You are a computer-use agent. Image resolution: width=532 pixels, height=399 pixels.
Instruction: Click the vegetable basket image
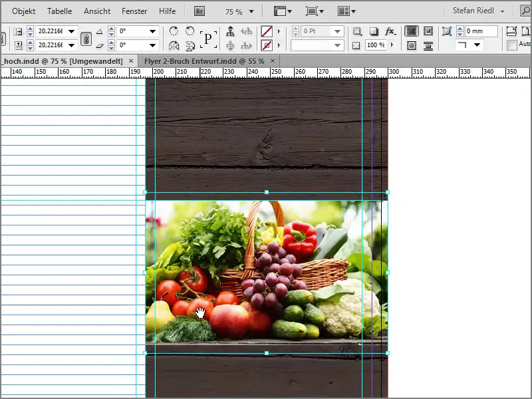click(x=267, y=273)
